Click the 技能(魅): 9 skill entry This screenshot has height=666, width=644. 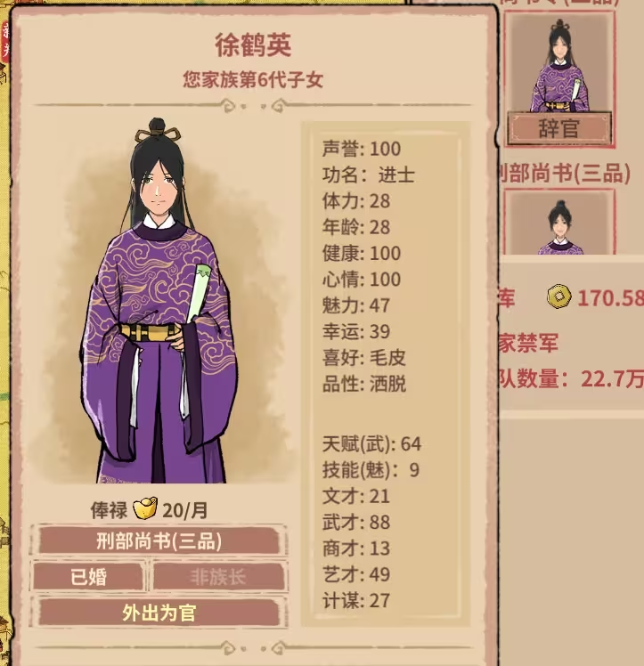pyautogui.click(x=371, y=470)
